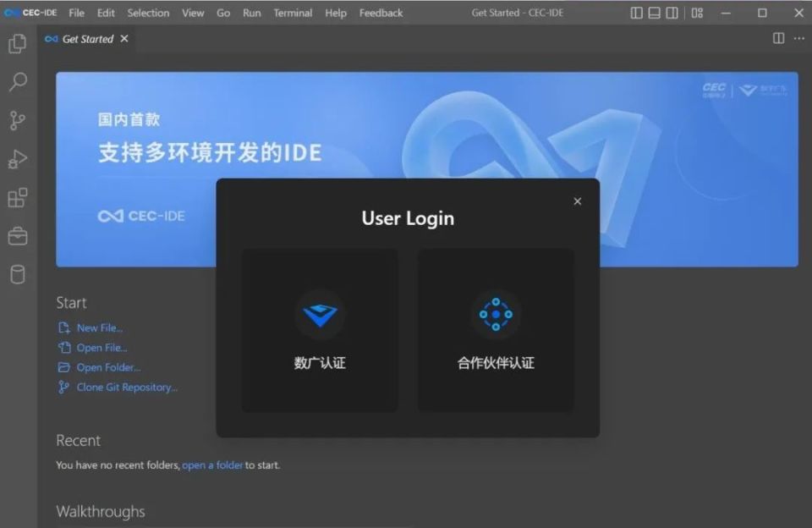The image size is (812, 528).
Task: Choose the 数广认证 login card
Action: [x=320, y=330]
